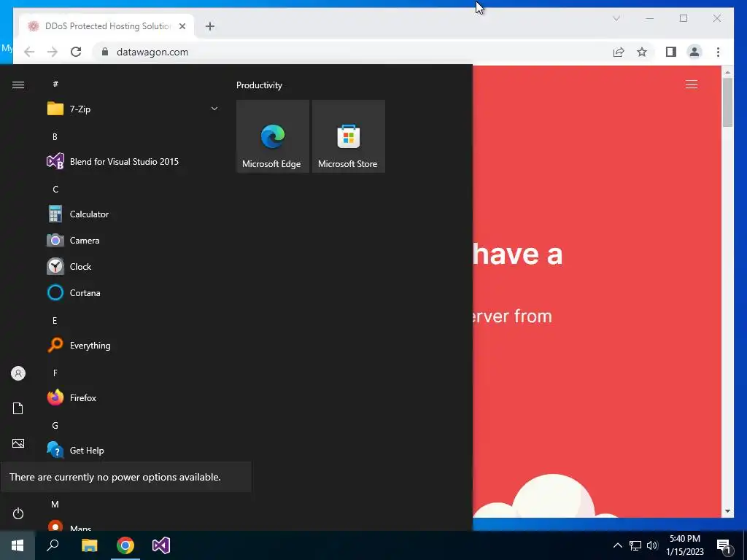Click page scrollbar down arrow
Screen dimensions: 747x560
click(x=727, y=511)
